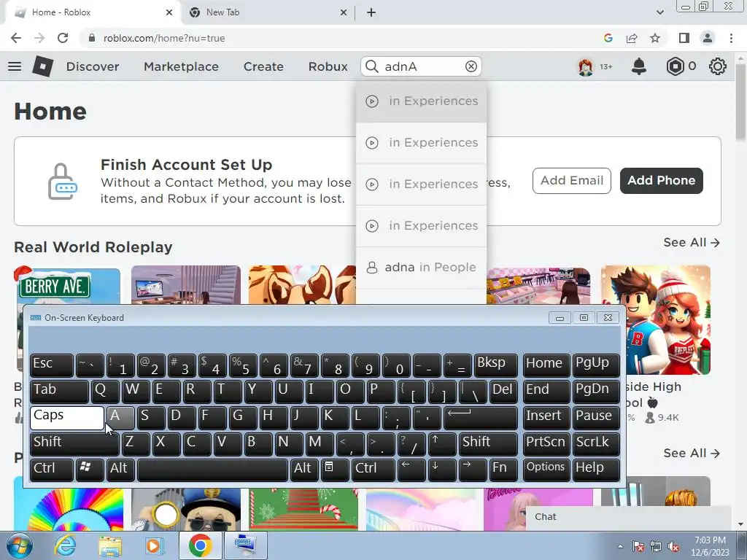Image resolution: width=747 pixels, height=560 pixels.
Task: Click the search magnifier icon
Action: [372, 66]
